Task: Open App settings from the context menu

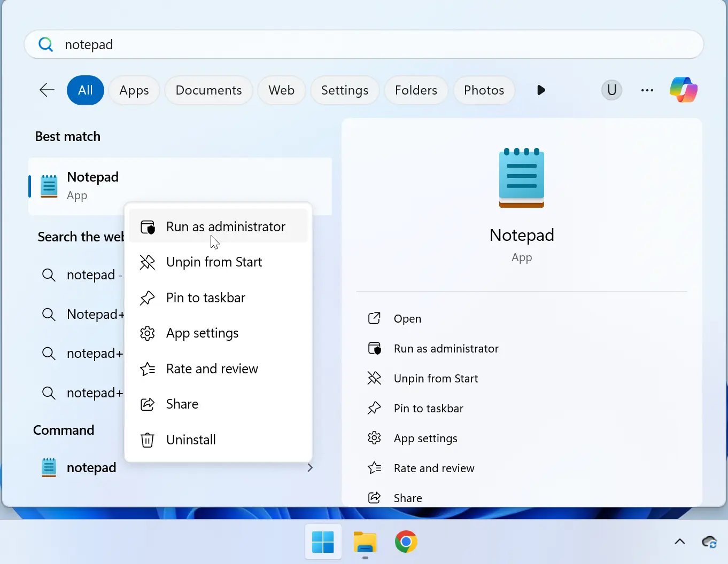Action: click(x=218, y=333)
